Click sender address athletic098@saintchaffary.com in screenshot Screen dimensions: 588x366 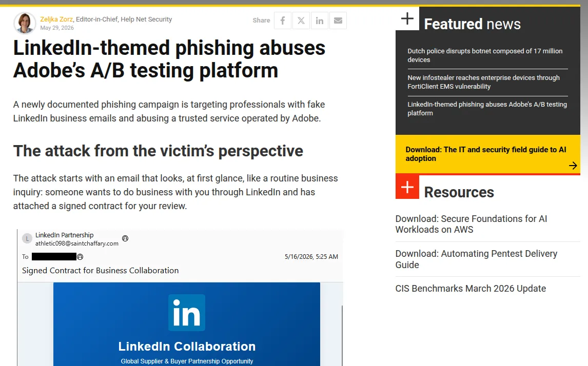point(77,243)
